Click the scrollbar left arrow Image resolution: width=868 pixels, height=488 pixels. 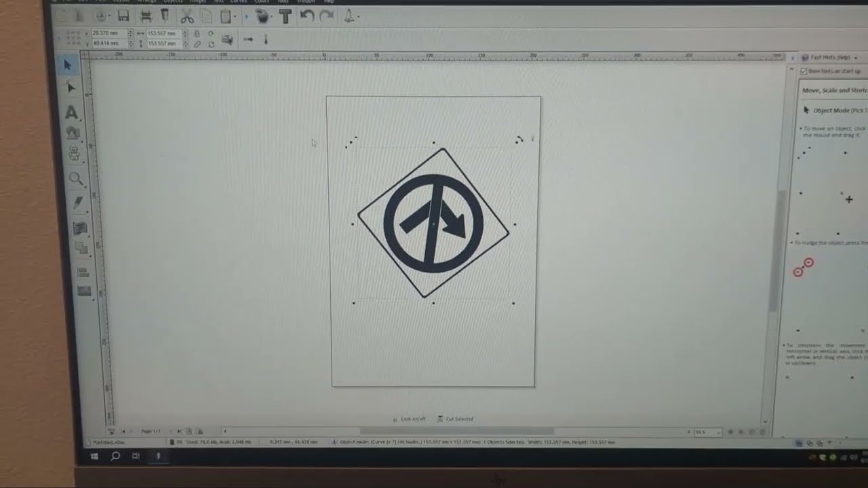(x=225, y=431)
